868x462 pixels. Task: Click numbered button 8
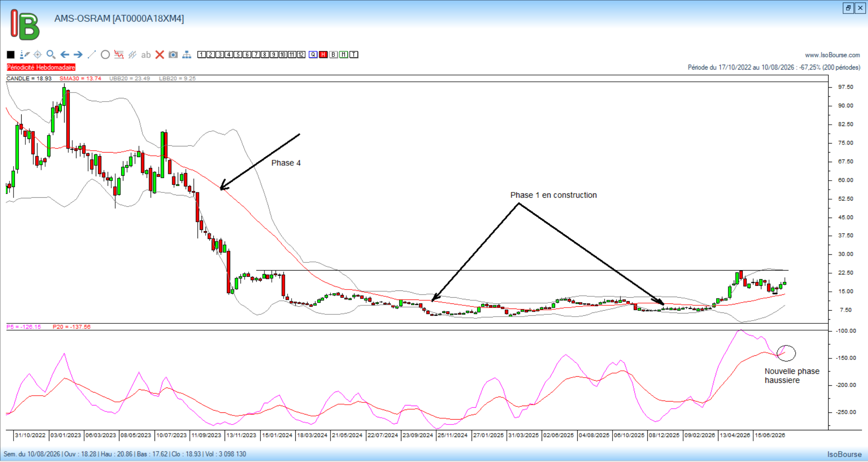pos(265,55)
